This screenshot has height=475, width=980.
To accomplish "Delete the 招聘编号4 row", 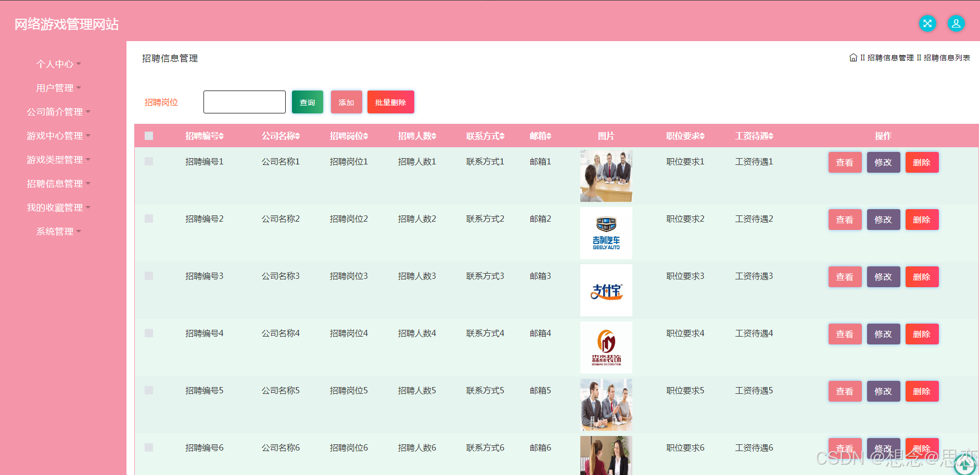I will click(922, 334).
